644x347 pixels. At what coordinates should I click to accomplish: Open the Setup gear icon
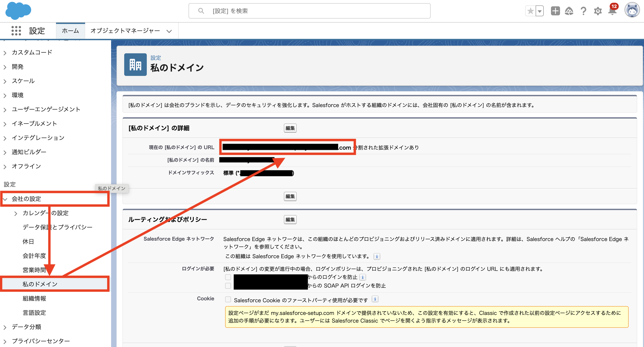[x=598, y=11]
